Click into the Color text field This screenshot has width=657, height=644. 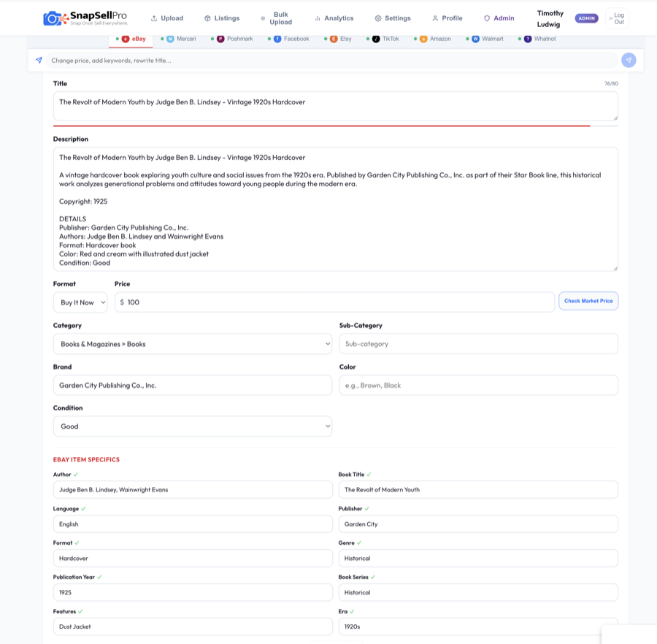[x=478, y=386]
